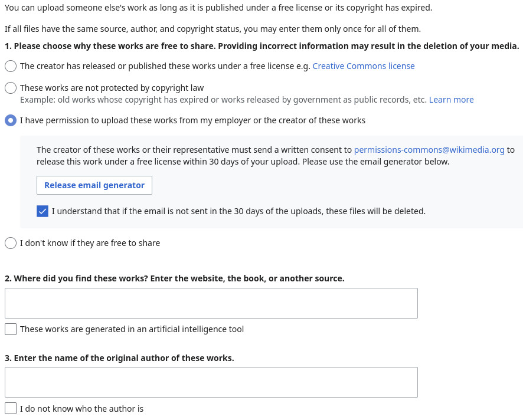Focus the source of works text field
Image resolution: width=523 pixels, height=420 pixels.
point(211,303)
